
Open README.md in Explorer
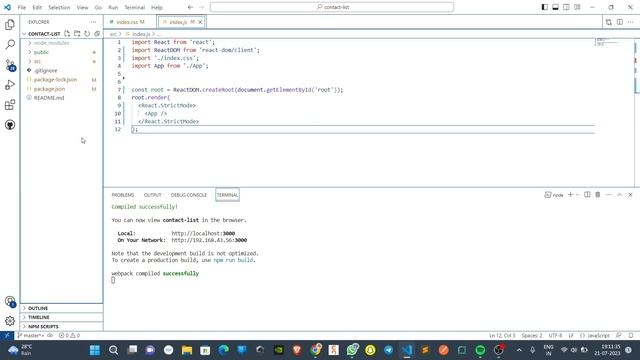pos(49,98)
